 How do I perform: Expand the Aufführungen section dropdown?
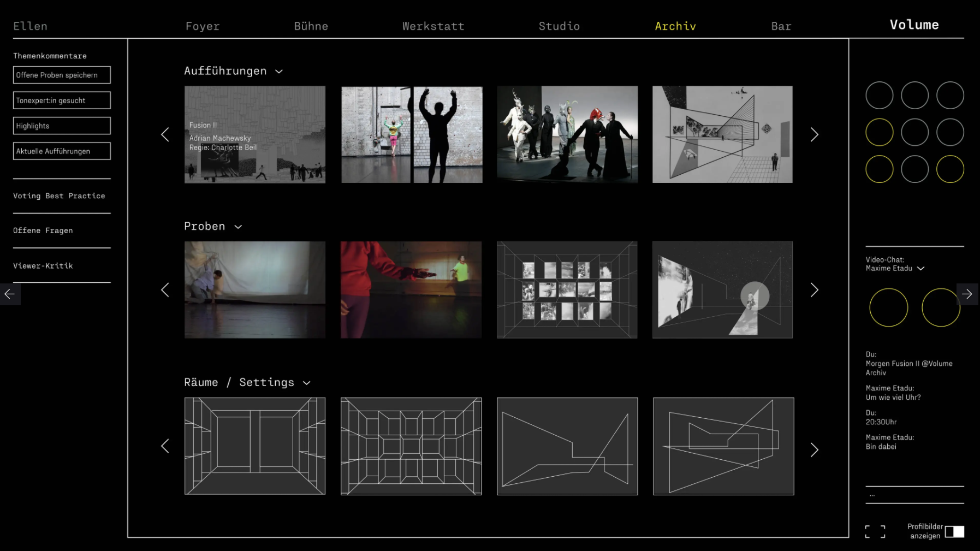(x=279, y=72)
